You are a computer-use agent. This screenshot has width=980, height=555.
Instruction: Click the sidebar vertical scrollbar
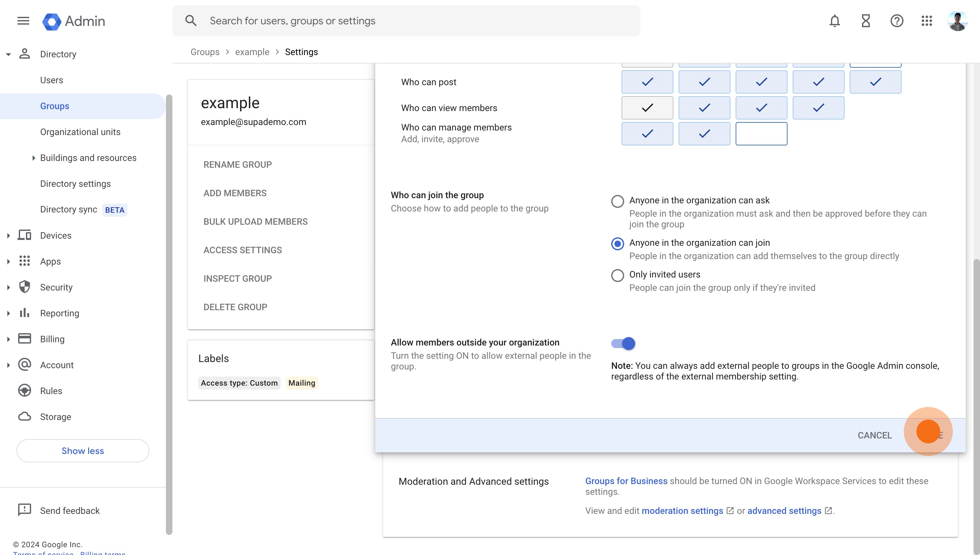tap(169, 314)
